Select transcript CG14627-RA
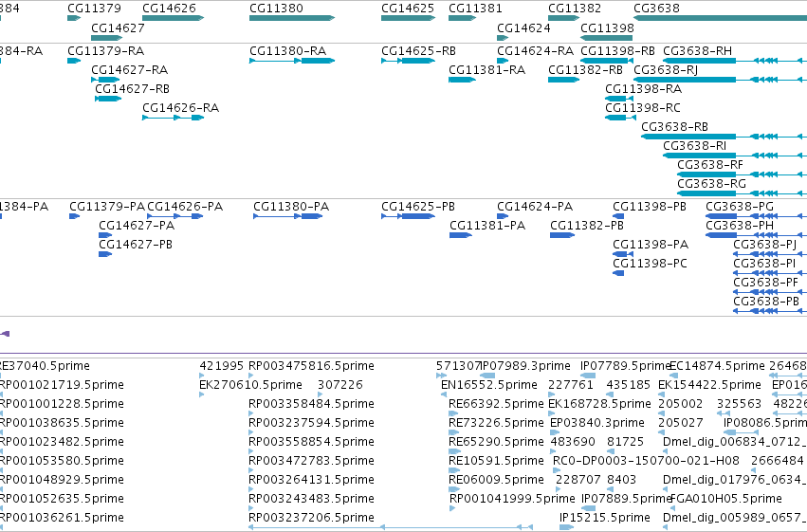 point(105,80)
